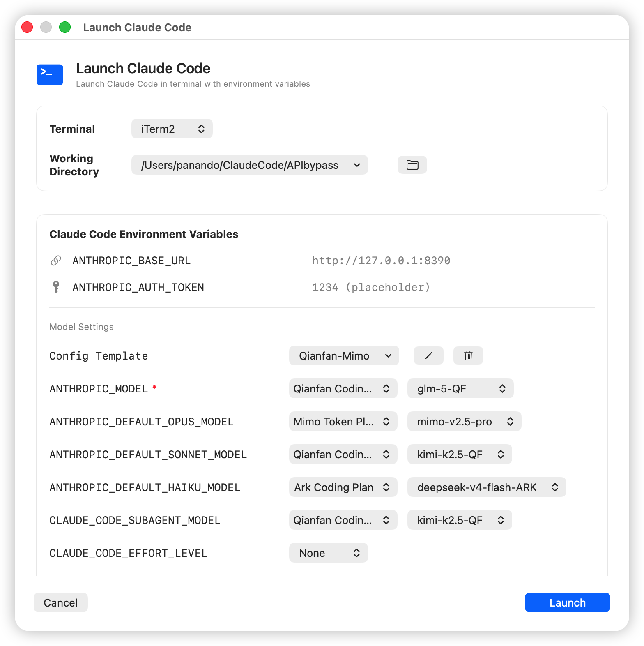The width and height of the screenshot is (644, 646).
Task: Open the glm-5-QF model dropdown
Action: (x=460, y=388)
